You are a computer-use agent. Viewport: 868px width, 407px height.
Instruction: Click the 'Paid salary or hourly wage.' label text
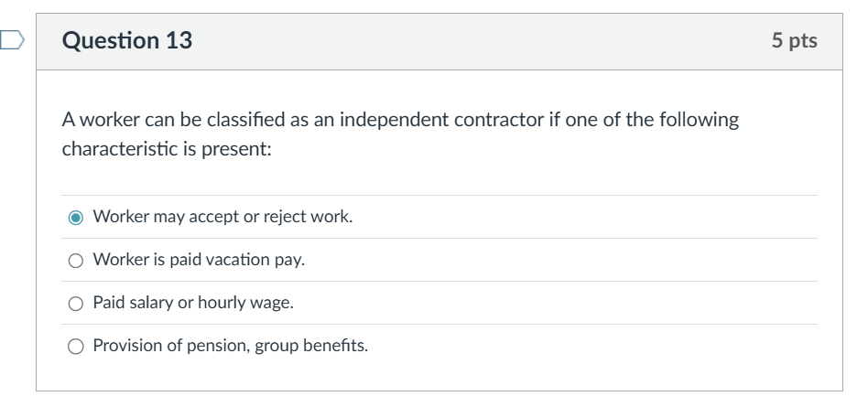click(193, 303)
